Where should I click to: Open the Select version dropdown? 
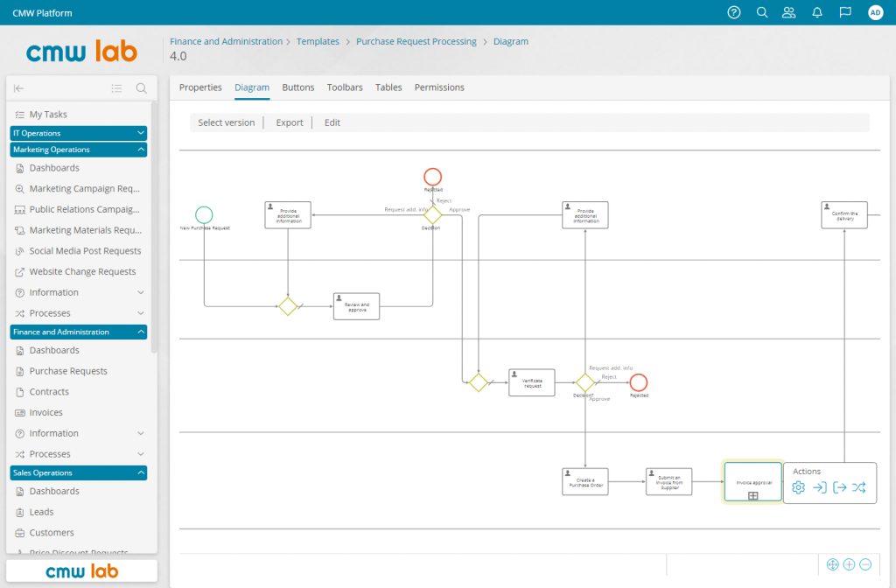click(226, 122)
